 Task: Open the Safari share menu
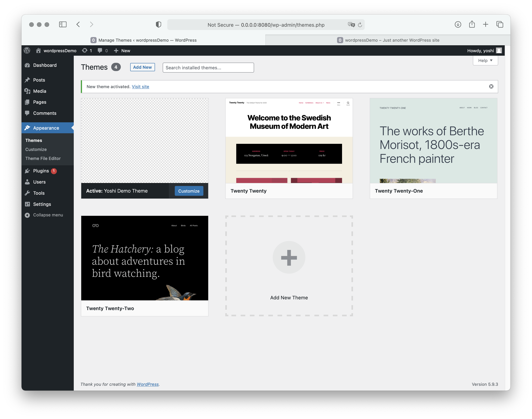472,24
